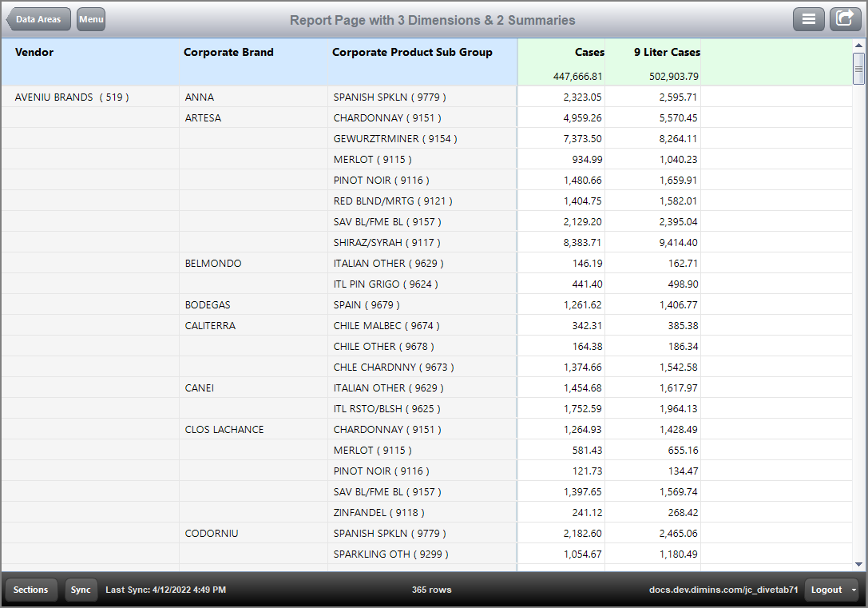The height and width of the screenshot is (608, 868).
Task: Click the SHIRAZ/SYRAH ( 9117 ) row
Action: tap(426, 243)
